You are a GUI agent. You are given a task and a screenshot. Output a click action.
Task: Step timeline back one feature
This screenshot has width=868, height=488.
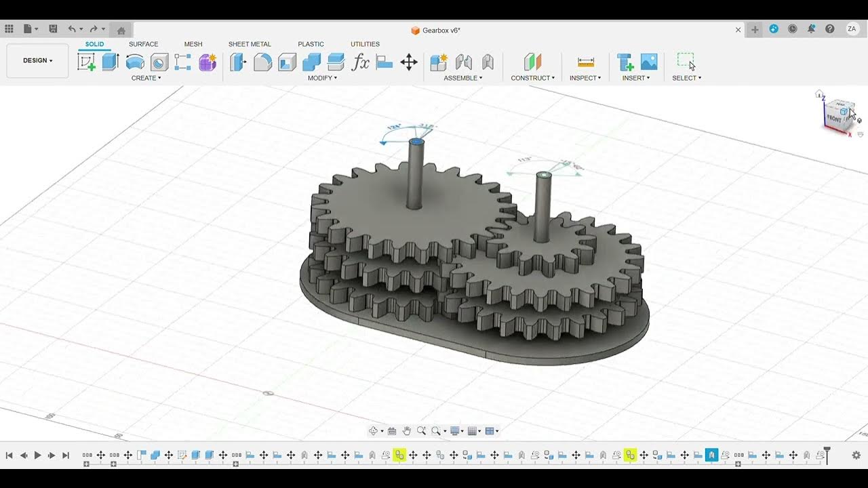pos(24,455)
